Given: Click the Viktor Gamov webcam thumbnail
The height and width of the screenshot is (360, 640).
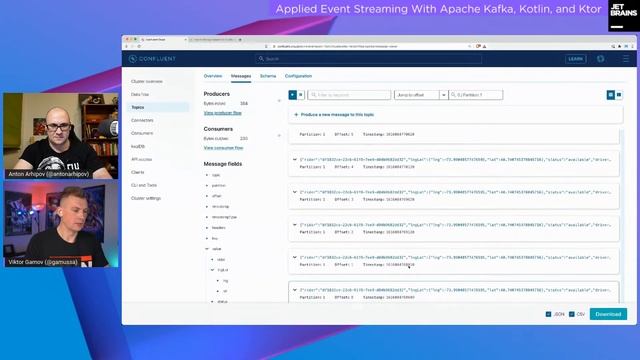Looking at the screenshot, I should point(61,224).
